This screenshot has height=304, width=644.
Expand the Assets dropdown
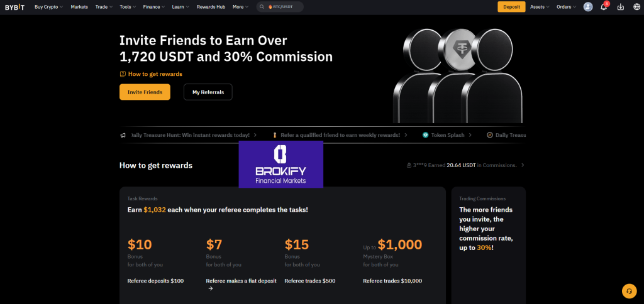click(x=540, y=7)
